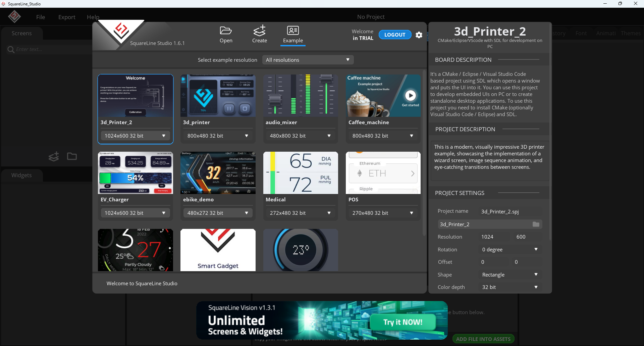Open launcher settings gear icon
Screen dimensions: 644x346
[x=419, y=35]
